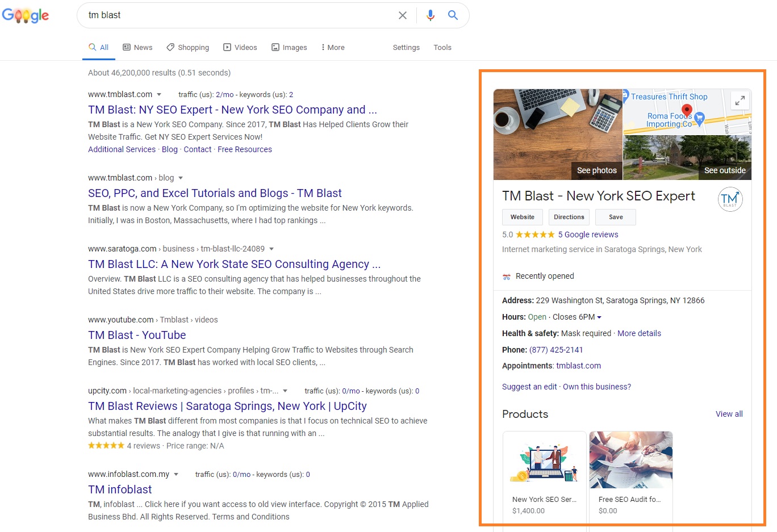Screen dimensions: 777x532
Task: Open More details for health & safety
Action: [x=639, y=333]
